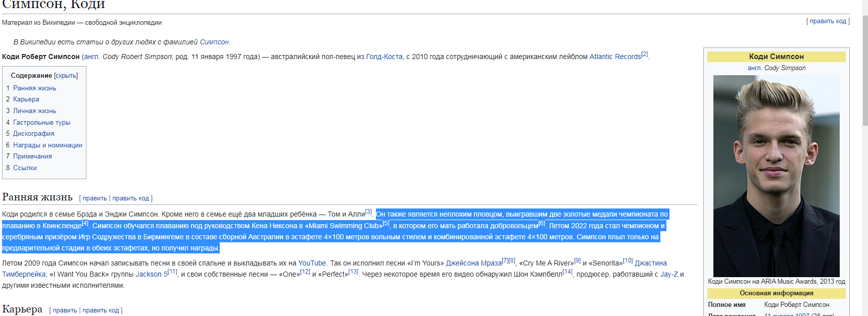Click the Jay-Z link
The height and width of the screenshot is (316, 868).
(x=669, y=274)
